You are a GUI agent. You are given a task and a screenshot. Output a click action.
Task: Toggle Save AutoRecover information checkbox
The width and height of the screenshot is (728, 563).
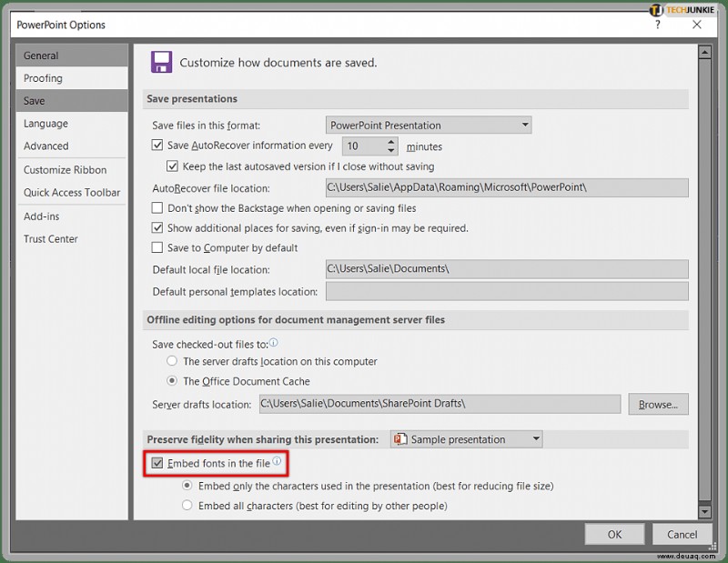coord(157,145)
